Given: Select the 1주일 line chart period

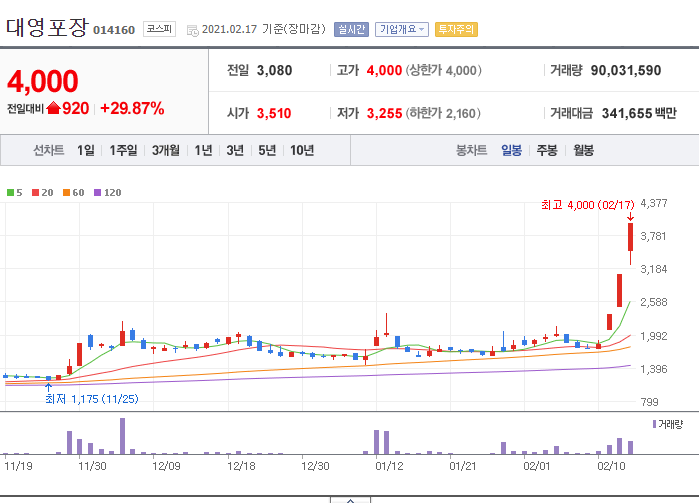Looking at the screenshot, I should (x=123, y=150).
